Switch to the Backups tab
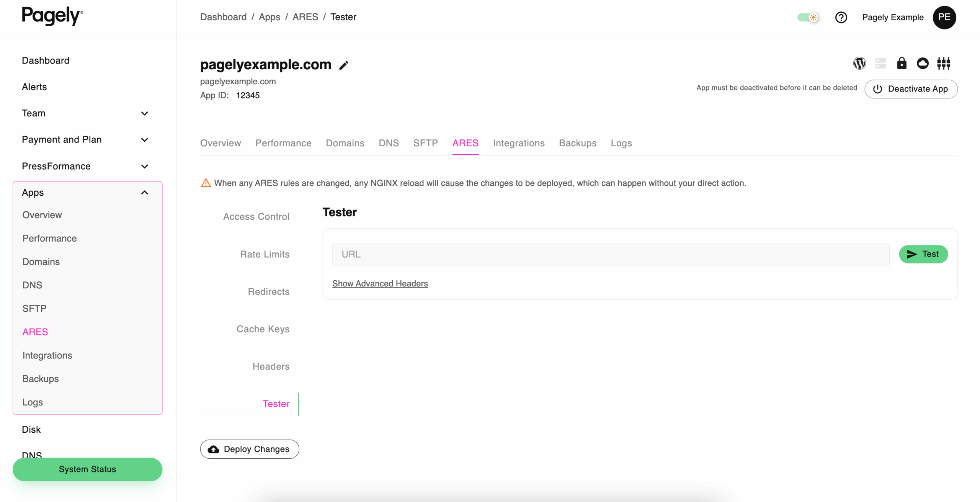The width and height of the screenshot is (980, 502). click(578, 143)
